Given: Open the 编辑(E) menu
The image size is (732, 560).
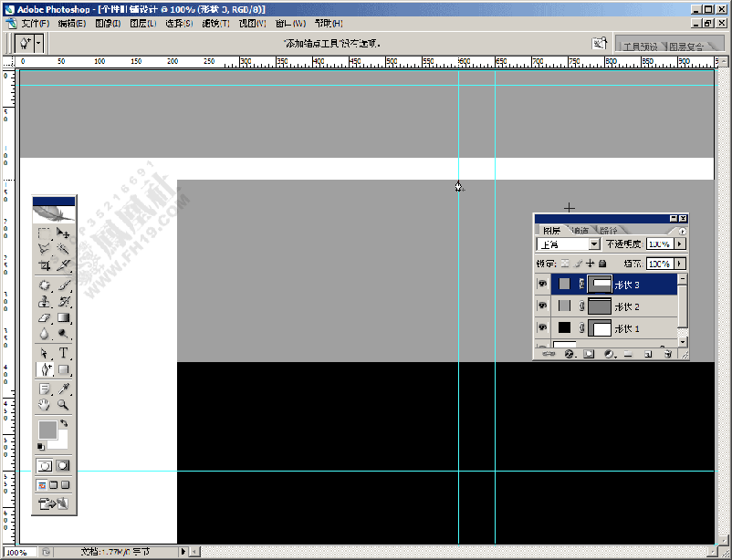Looking at the screenshot, I should tap(72, 24).
